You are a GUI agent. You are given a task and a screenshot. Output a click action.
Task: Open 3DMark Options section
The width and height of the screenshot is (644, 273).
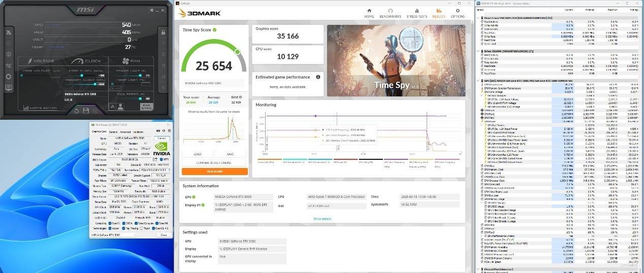458,12
